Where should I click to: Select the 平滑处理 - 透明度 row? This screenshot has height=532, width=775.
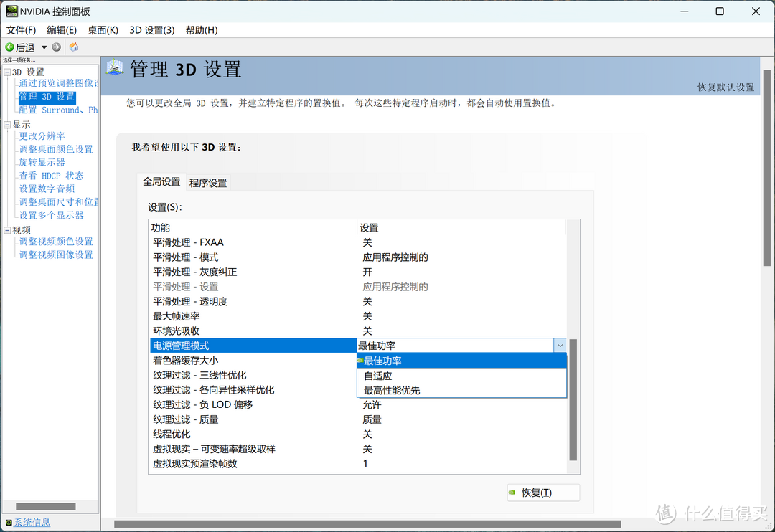coord(357,301)
